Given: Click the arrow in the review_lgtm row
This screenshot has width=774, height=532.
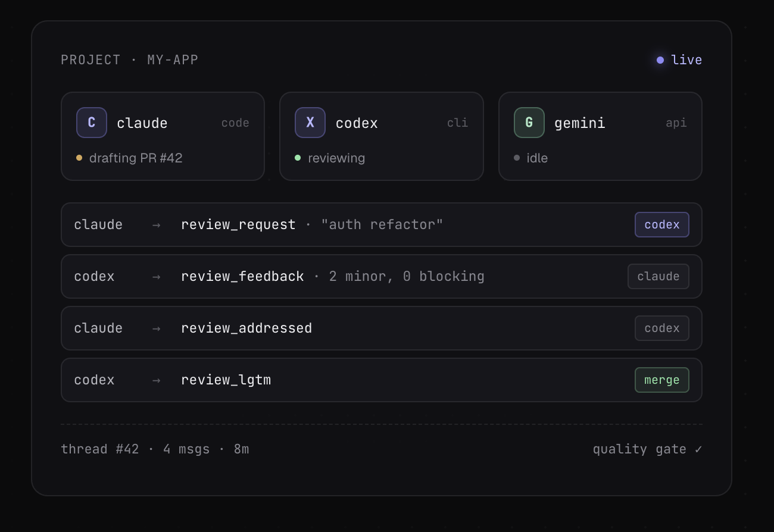Looking at the screenshot, I should pos(156,380).
